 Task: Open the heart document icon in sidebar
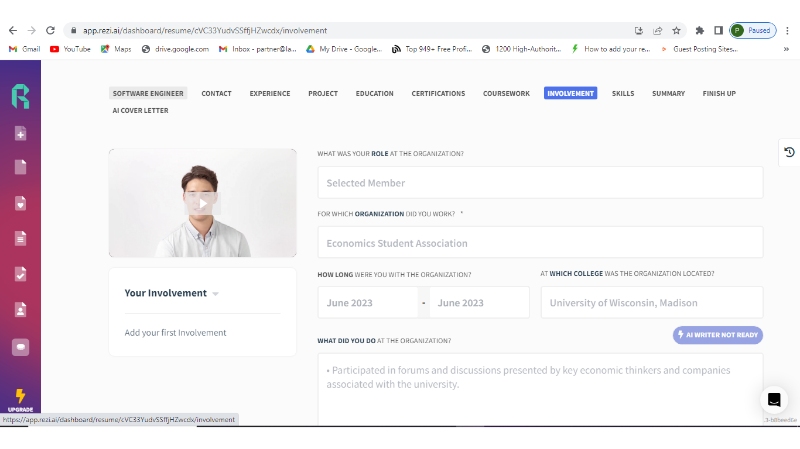coord(20,203)
